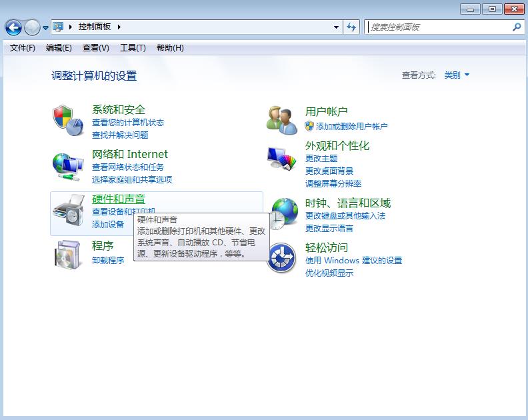Open the 用户帐户 category link

(326, 111)
